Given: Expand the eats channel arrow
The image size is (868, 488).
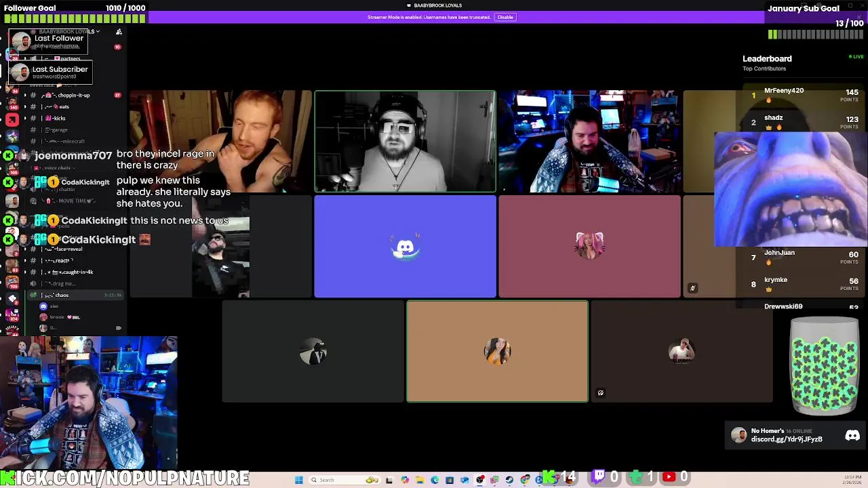Looking at the screenshot, I should click(x=25, y=107).
